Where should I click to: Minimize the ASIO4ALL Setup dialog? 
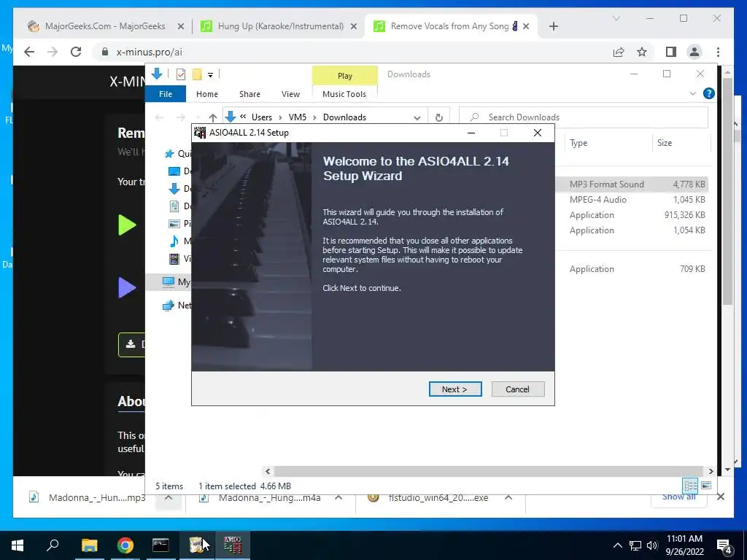pyautogui.click(x=471, y=133)
